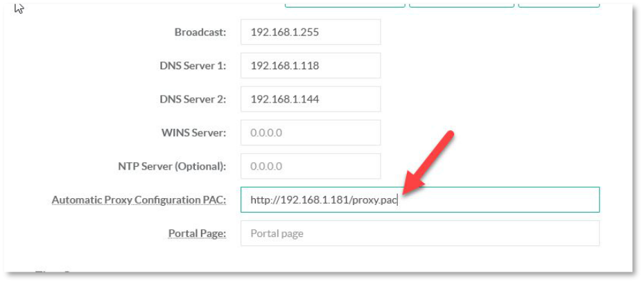The width and height of the screenshot is (644, 284).
Task: Click the WINS Server label
Action: click(x=193, y=133)
